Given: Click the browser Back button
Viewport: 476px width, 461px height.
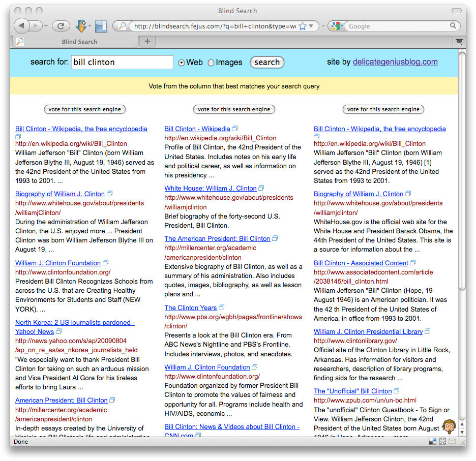Looking at the screenshot, I should click(22, 26).
